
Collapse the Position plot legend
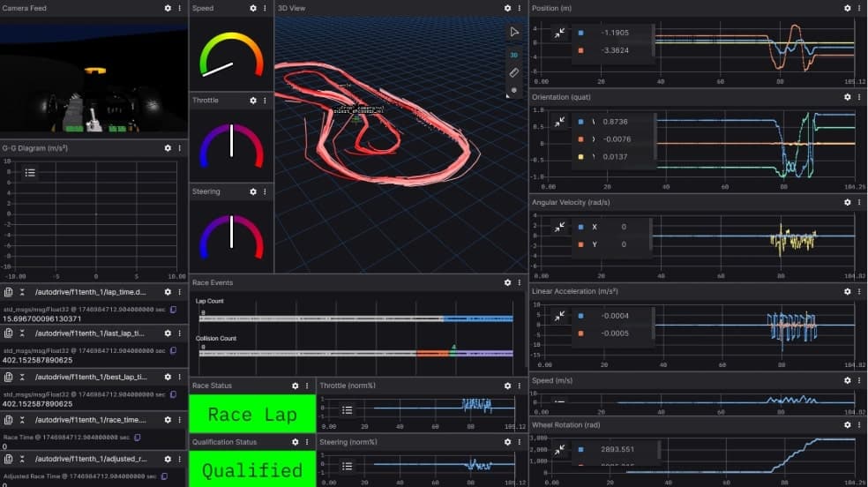tap(559, 33)
